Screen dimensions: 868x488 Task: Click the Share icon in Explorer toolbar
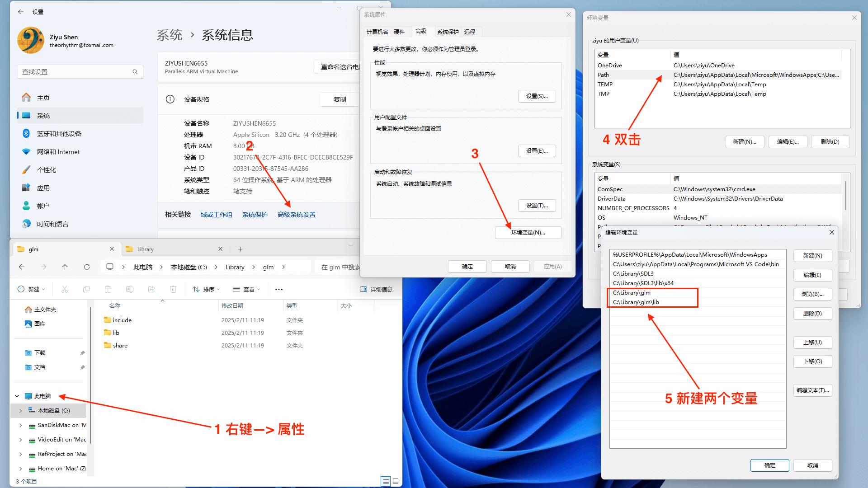[x=151, y=289]
